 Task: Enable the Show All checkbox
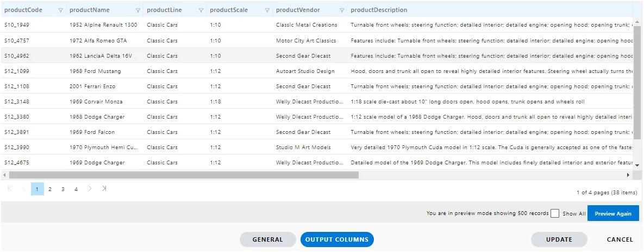tap(555, 213)
